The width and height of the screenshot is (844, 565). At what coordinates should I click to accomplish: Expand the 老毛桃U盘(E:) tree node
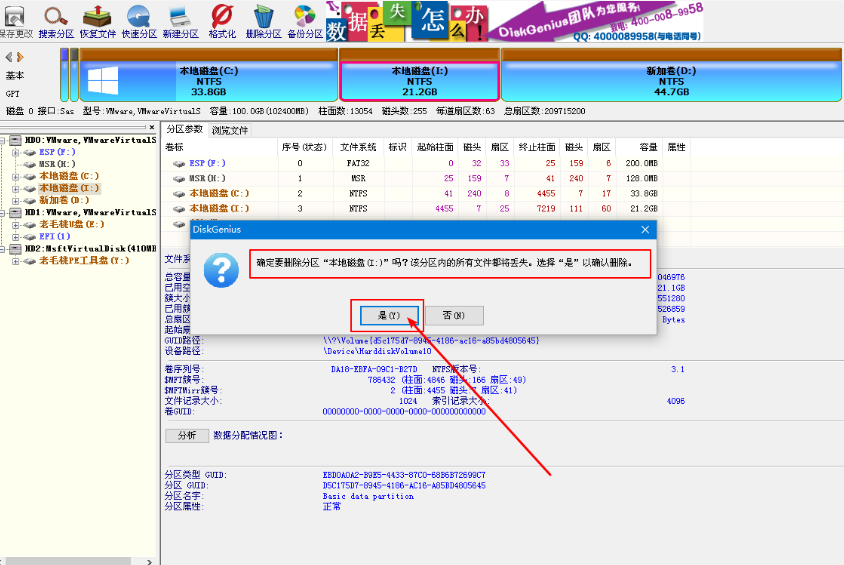pos(16,225)
